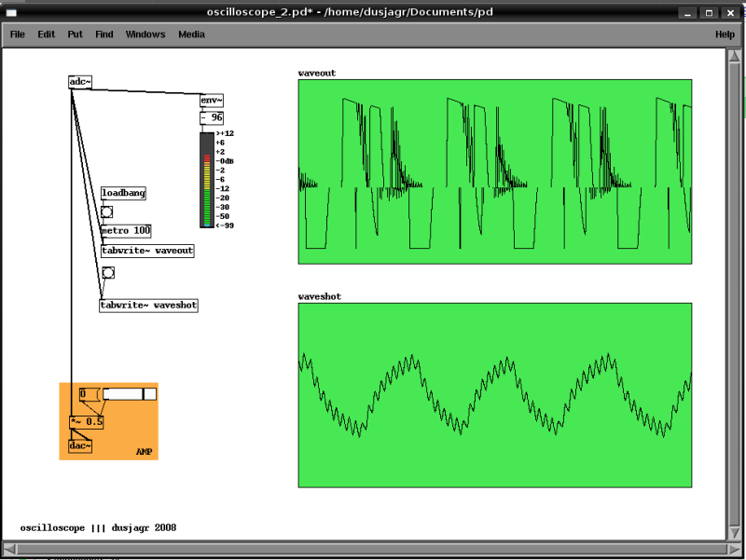Select the loadbang object
This screenshot has width=746, height=560.
click(123, 193)
